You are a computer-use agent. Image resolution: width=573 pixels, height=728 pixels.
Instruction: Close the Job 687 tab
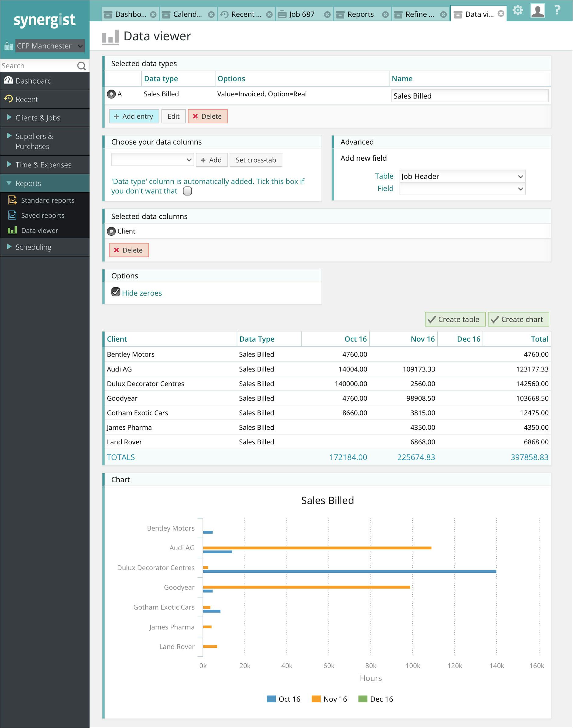[x=327, y=14]
